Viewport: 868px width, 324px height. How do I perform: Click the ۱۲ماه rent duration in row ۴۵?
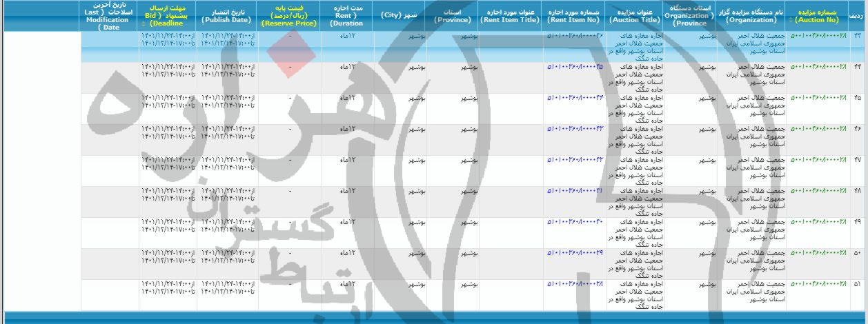click(347, 98)
